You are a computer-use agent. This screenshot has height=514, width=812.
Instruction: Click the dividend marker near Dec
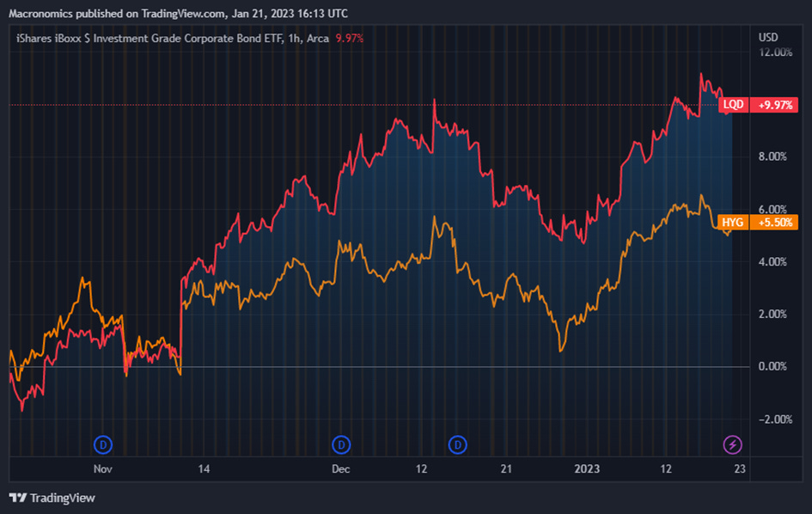point(341,444)
